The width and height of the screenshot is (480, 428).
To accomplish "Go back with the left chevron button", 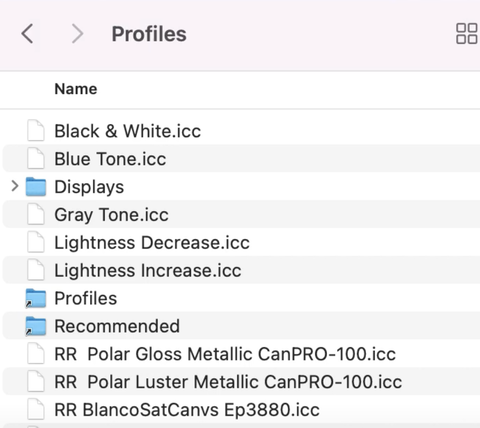I will tap(27, 34).
